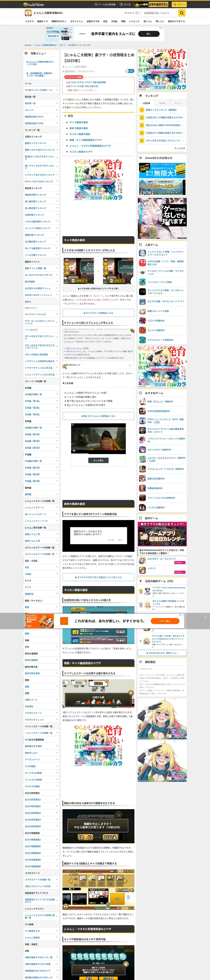The width and height of the screenshot is (210, 980).
Task: Select レジェンド in top navigation
Action: [135, 21]
